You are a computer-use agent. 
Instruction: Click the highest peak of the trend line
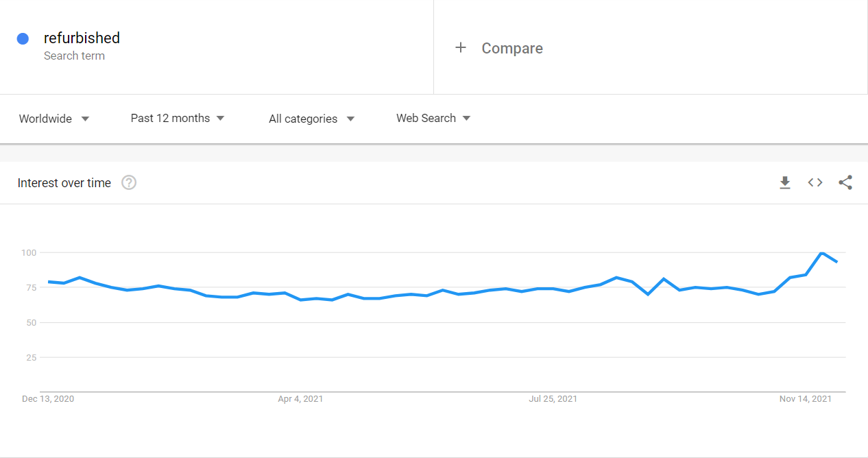point(821,253)
